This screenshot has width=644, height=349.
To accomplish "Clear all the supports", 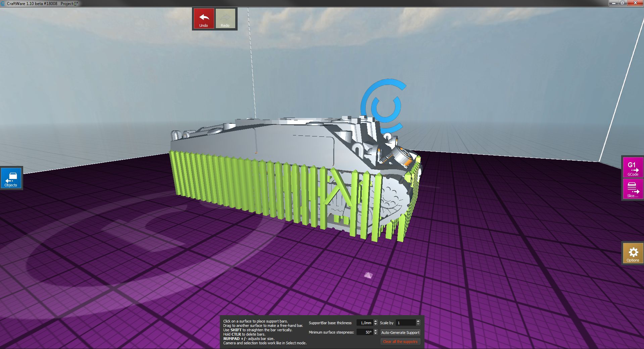I will pos(400,342).
